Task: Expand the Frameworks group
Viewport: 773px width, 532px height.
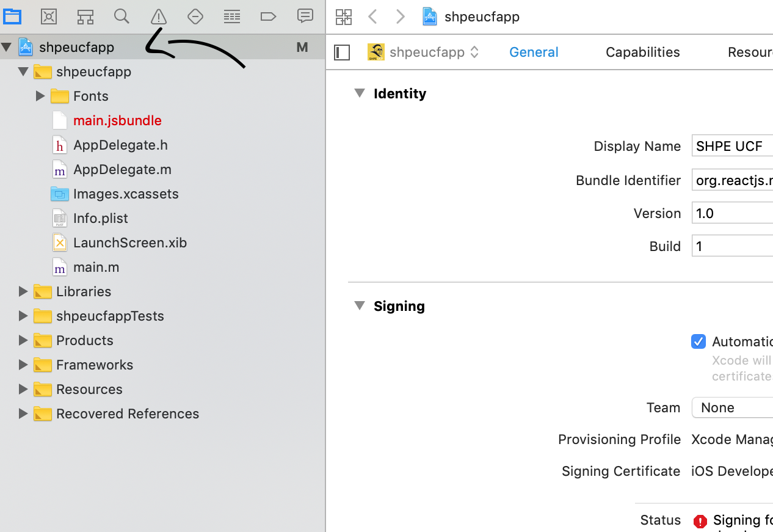Action: pyautogui.click(x=23, y=365)
